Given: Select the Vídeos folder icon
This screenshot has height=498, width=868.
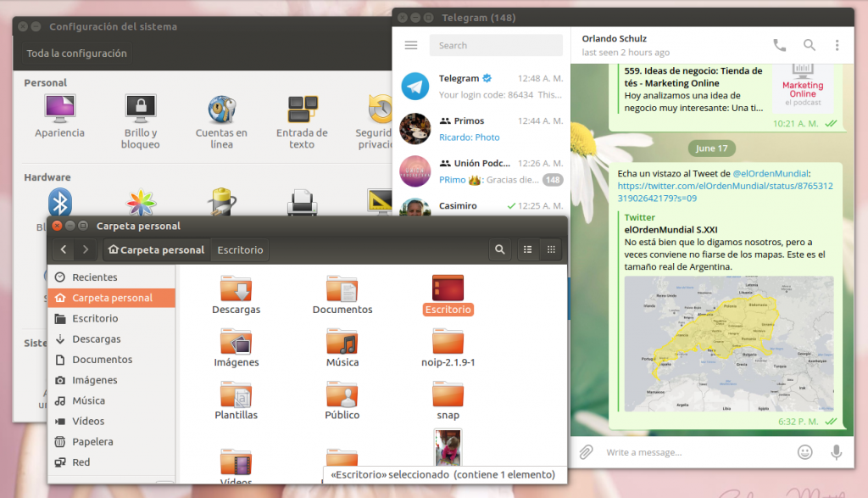Looking at the screenshot, I should pos(236,462).
